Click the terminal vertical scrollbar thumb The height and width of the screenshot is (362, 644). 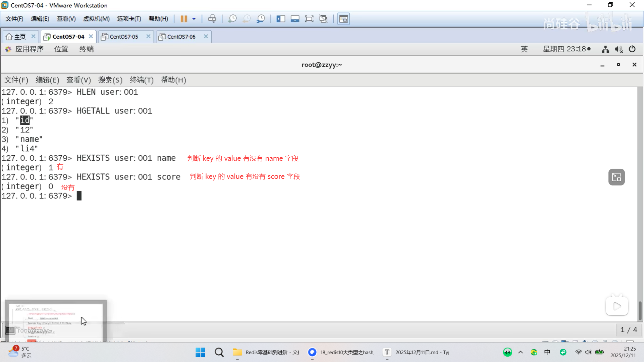click(640, 311)
